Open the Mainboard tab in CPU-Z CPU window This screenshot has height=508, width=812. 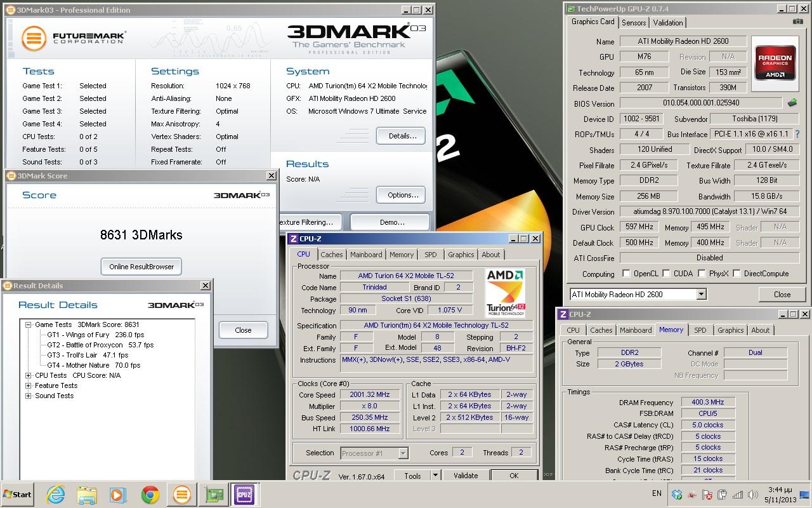(x=366, y=255)
